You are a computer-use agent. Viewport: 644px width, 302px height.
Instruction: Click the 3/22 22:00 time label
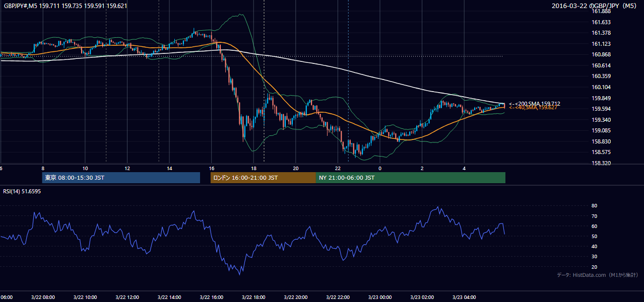[x=338, y=297]
